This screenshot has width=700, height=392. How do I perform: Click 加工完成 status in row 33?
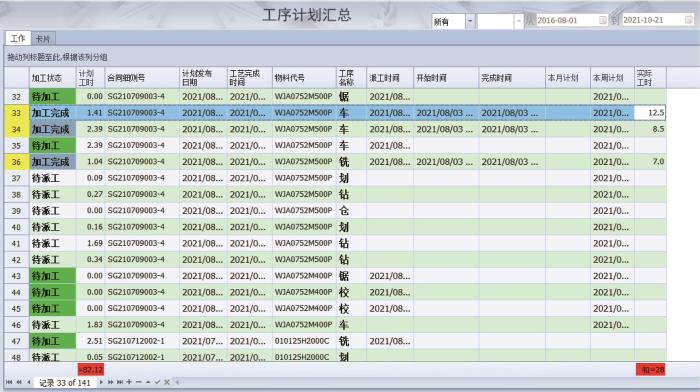pyautogui.click(x=52, y=113)
